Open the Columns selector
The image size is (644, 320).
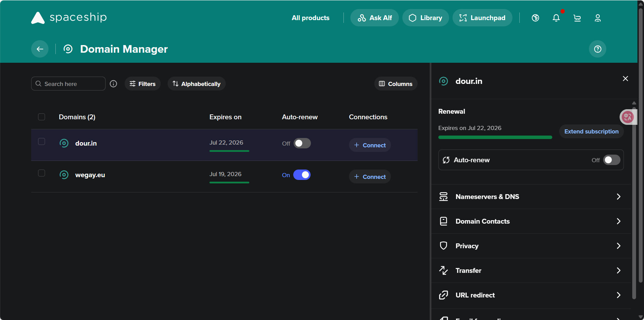click(396, 84)
